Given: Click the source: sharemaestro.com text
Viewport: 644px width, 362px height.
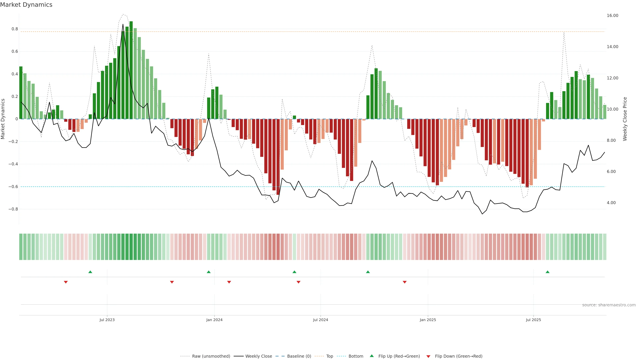Looking at the screenshot, I should [x=609, y=305].
